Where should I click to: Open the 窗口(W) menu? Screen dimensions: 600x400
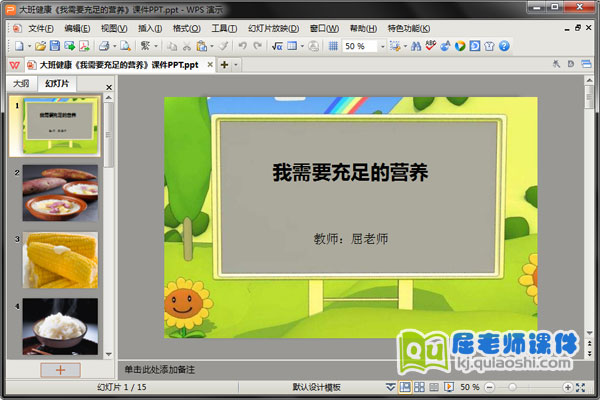pos(324,28)
